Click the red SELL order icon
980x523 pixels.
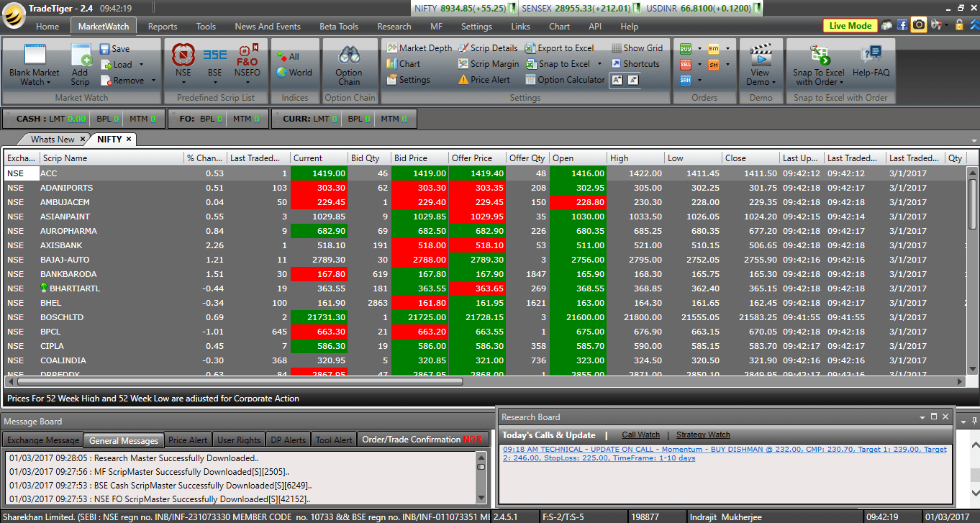pos(686,65)
